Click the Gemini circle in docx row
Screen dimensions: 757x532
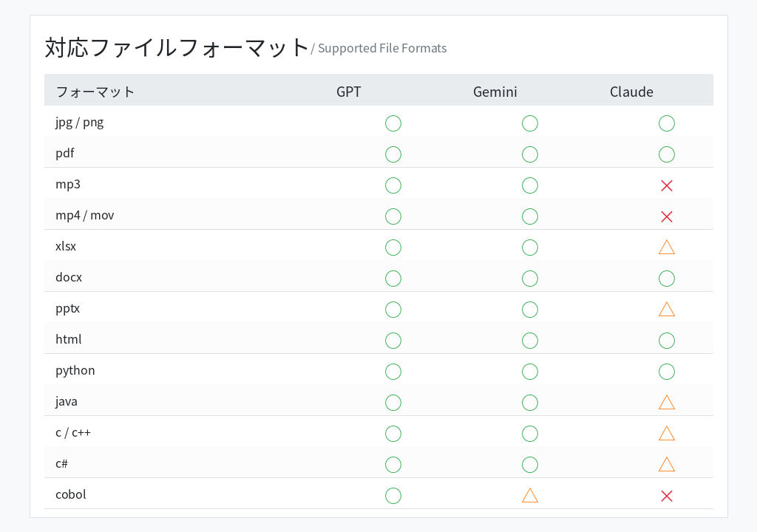pos(529,279)
